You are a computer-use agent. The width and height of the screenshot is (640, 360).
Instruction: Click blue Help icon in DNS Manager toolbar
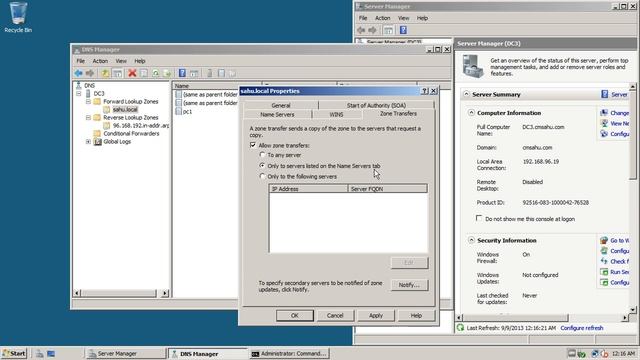tap(182, 73)
